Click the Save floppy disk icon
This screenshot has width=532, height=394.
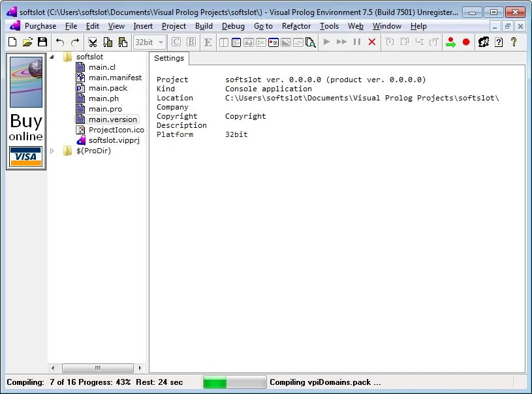42,42
